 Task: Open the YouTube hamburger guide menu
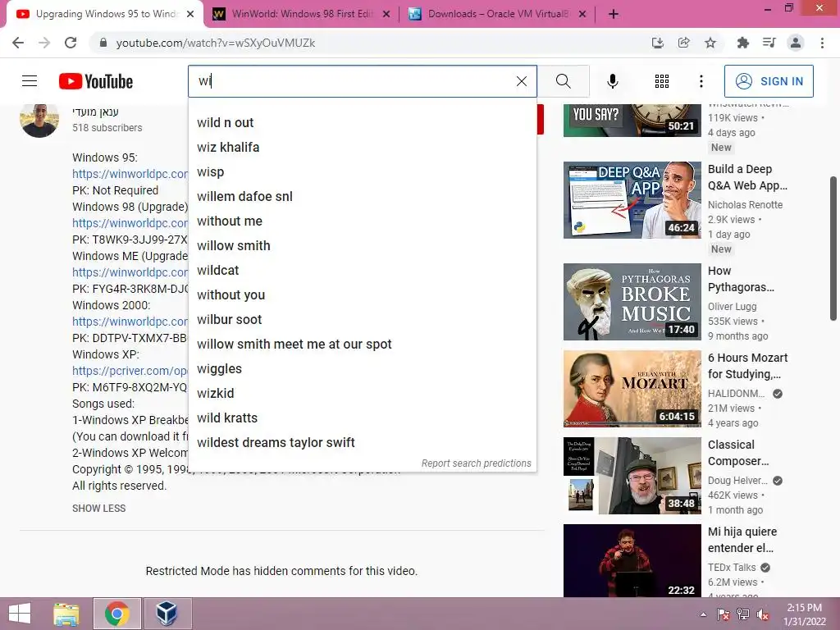tap(30, 81)
